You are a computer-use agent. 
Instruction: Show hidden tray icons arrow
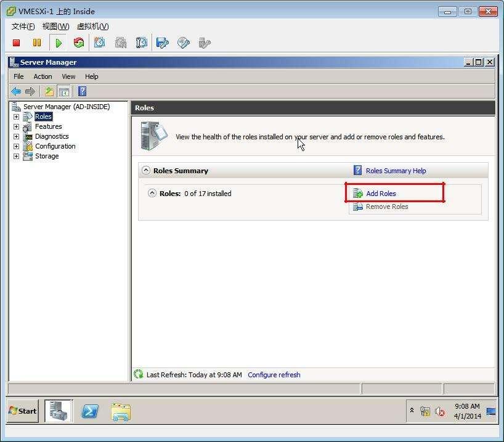pos(412,411)
